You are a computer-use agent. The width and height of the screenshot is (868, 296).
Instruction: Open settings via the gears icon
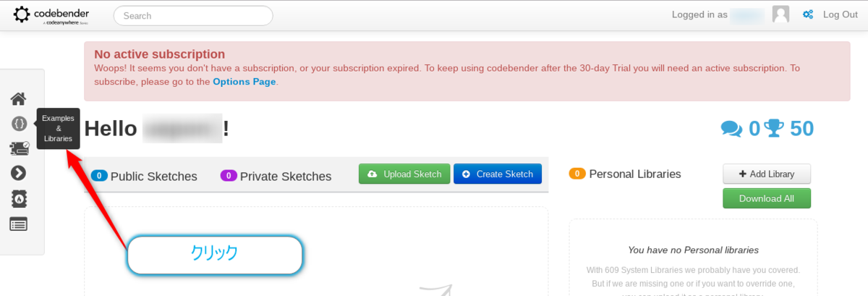808,14
